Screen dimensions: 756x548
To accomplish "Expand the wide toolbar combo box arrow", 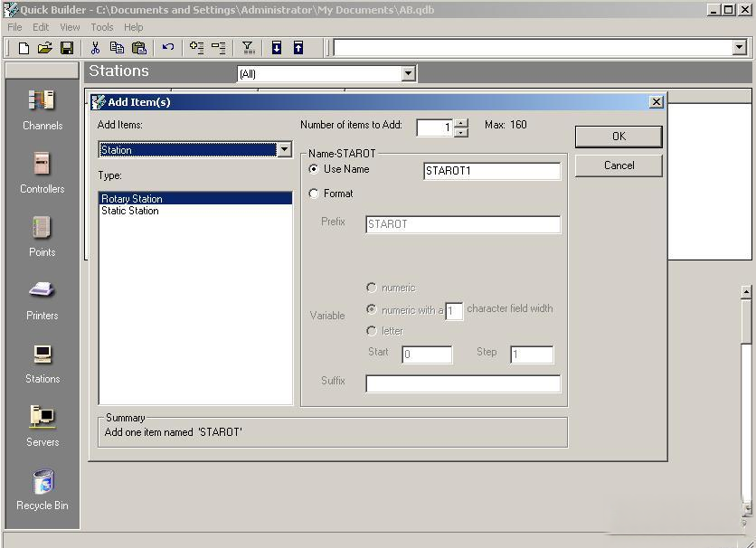I will click(x=740, y=47).
